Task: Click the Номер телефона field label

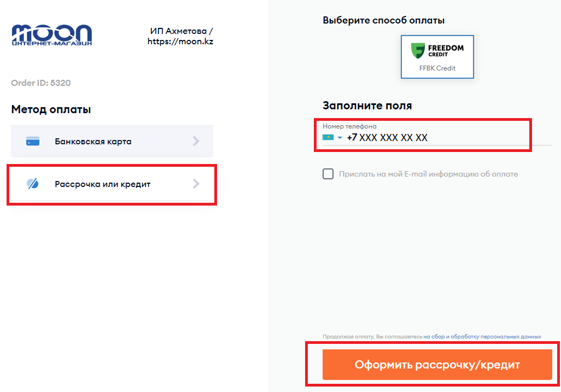Action: click(x=349, y=126)
